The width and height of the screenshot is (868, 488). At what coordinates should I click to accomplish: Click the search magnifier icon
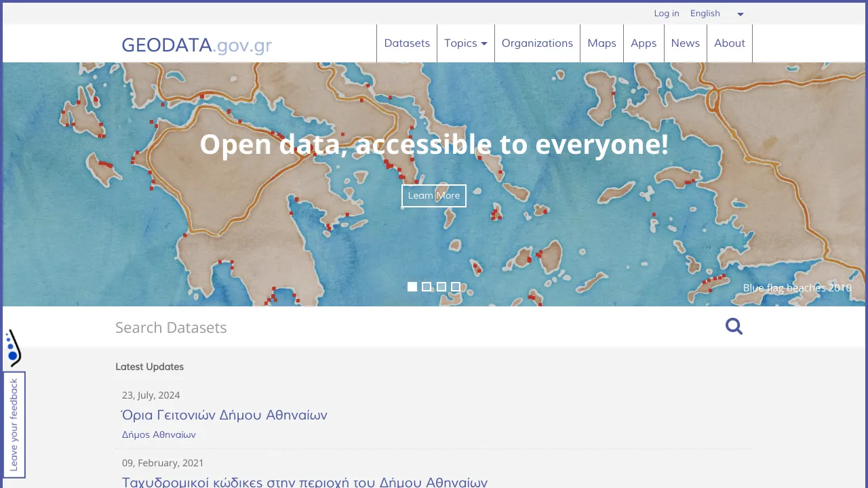pos(734,327)
